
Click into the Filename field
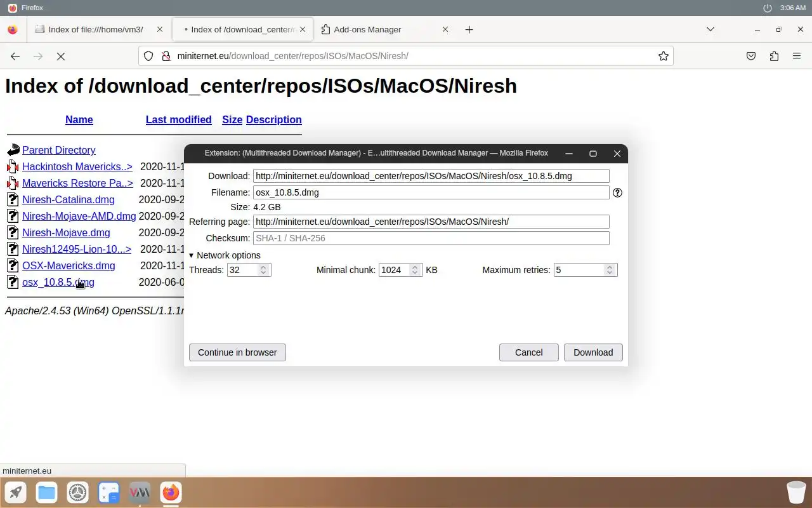431,192
